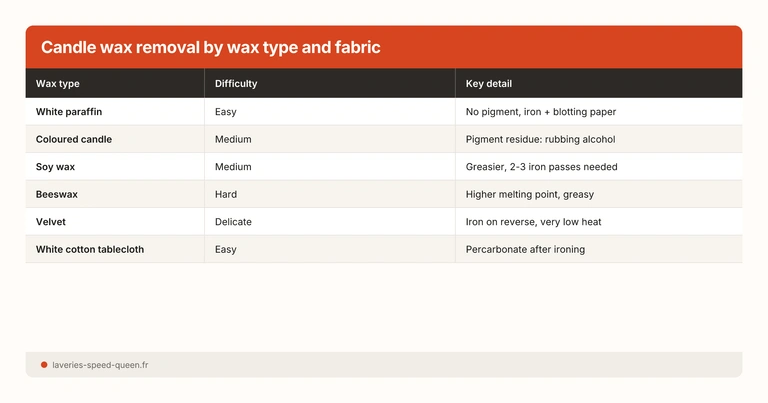Click the 'Beeswax' row label
Image resolution: width=768 pixels, height=403 pixels.
58,194
